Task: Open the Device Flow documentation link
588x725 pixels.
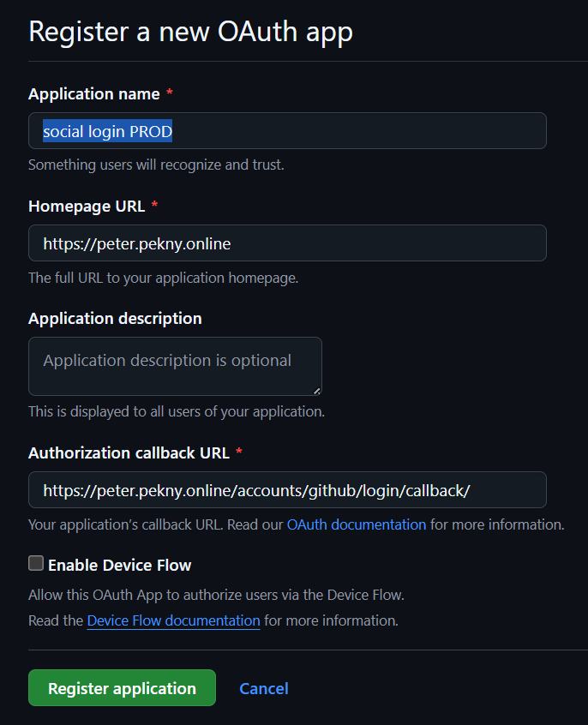Action: [173, 620]
